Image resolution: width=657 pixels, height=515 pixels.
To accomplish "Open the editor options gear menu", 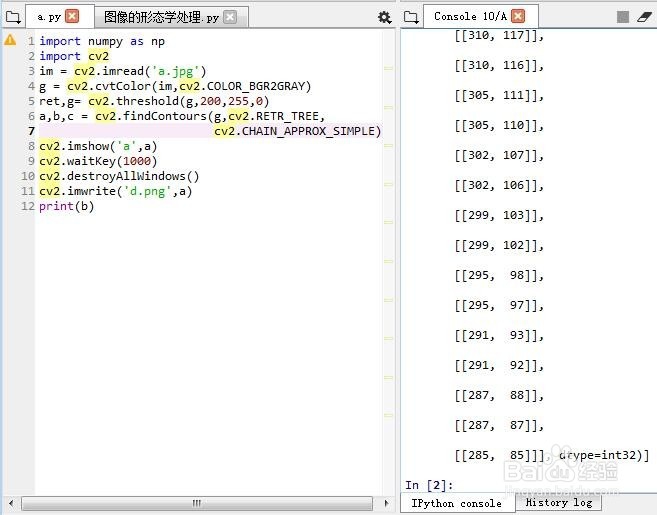I will pyautogui.click(x=384, y=17).
